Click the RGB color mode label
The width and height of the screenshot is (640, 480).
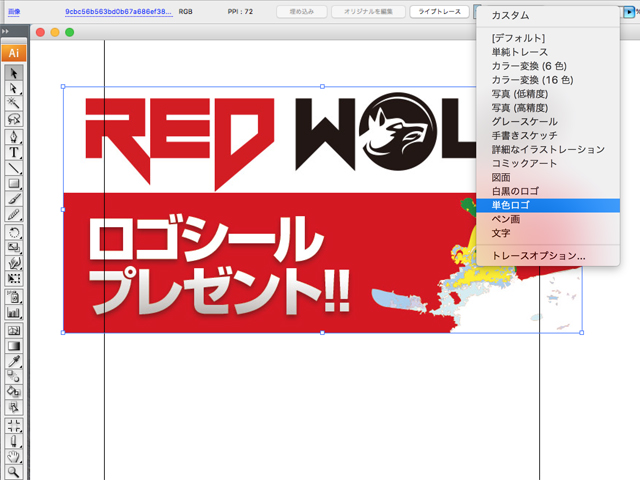point(185,12)
